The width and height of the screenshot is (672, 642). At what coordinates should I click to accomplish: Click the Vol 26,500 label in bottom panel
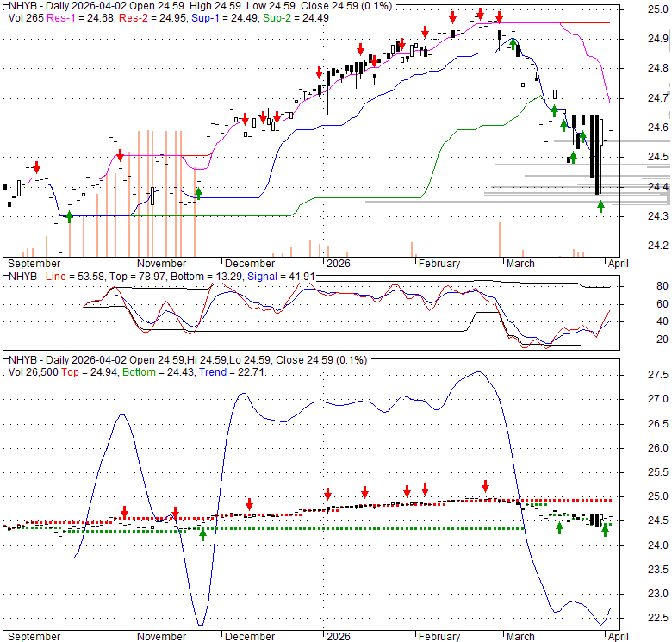click(33, 372)
